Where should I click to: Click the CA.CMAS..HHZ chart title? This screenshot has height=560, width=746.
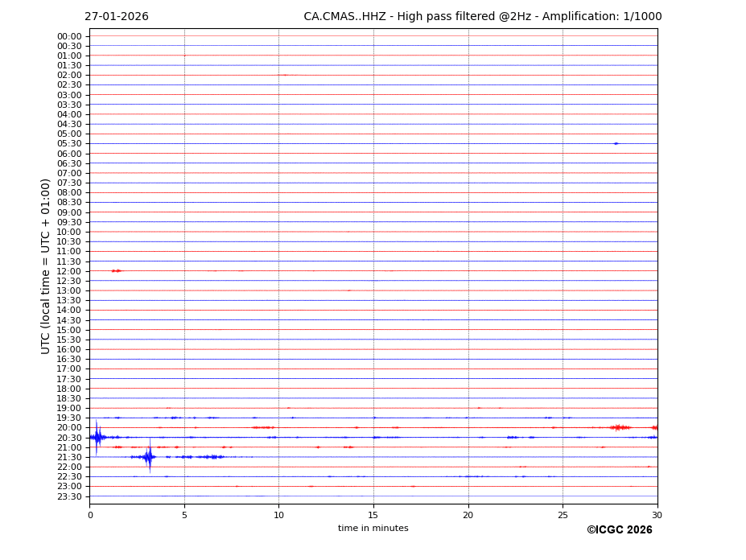pos(482,17)
